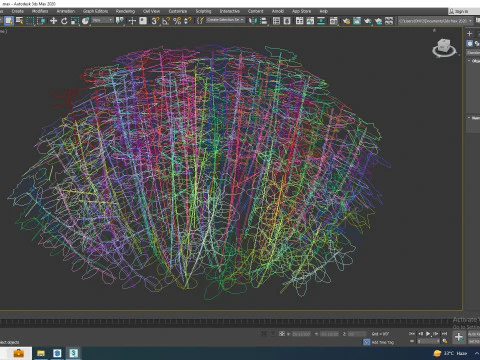The height and width of the screenshot is (360, 480).
Task: Click on the timeline track bar
Action: coord(227,322)
